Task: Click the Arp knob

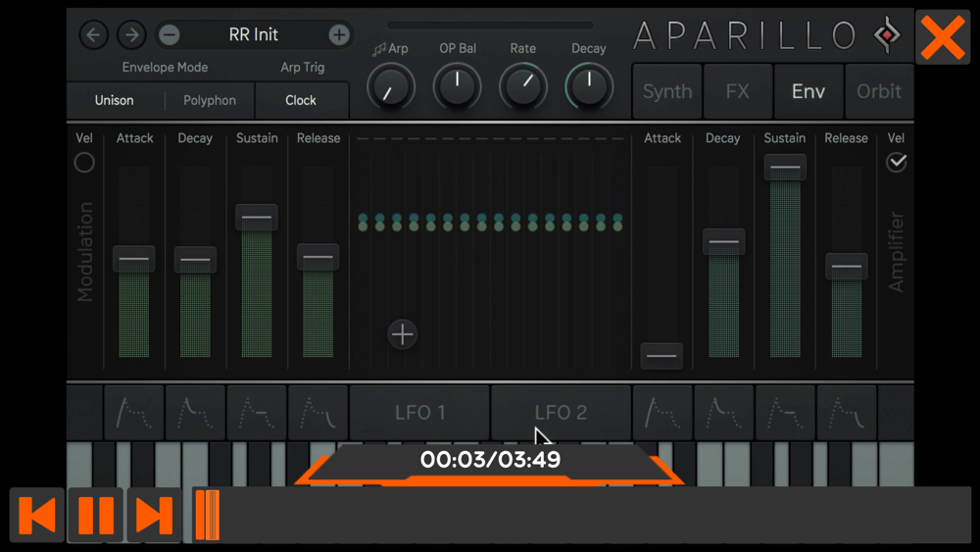Action: [x=391, y=87]
